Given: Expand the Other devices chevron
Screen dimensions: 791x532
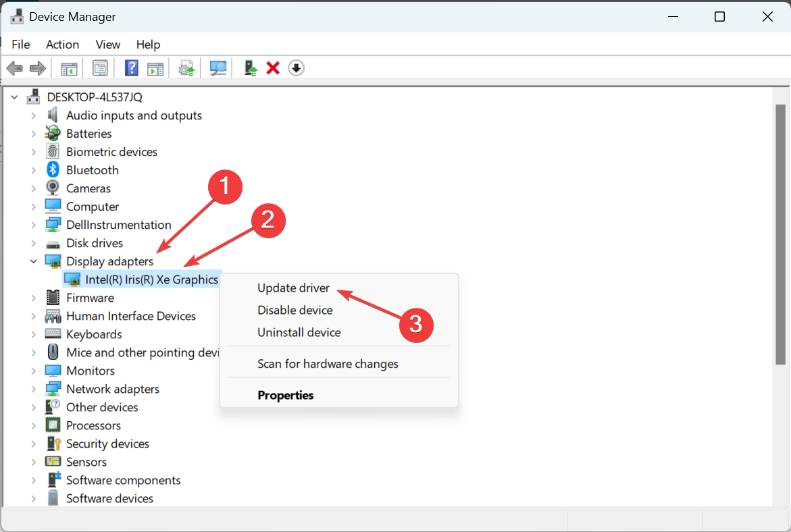Looking at the screenshot, I should pyautogui.click(x=33, y=407).
